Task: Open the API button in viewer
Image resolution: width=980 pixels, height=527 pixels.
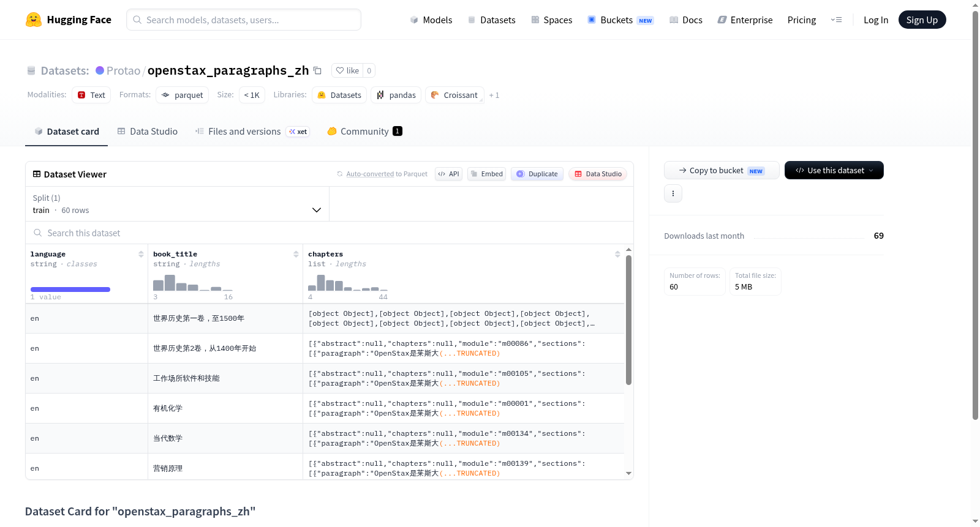Action: click(448, 174)
